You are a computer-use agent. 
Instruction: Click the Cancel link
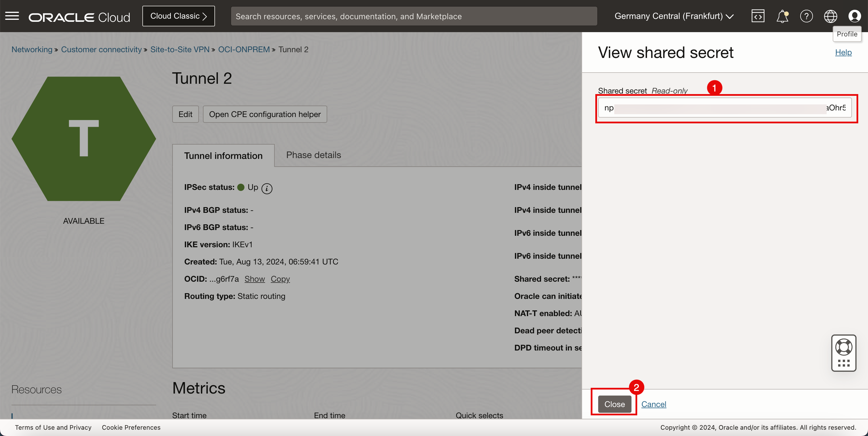click(x=653, y=404)
